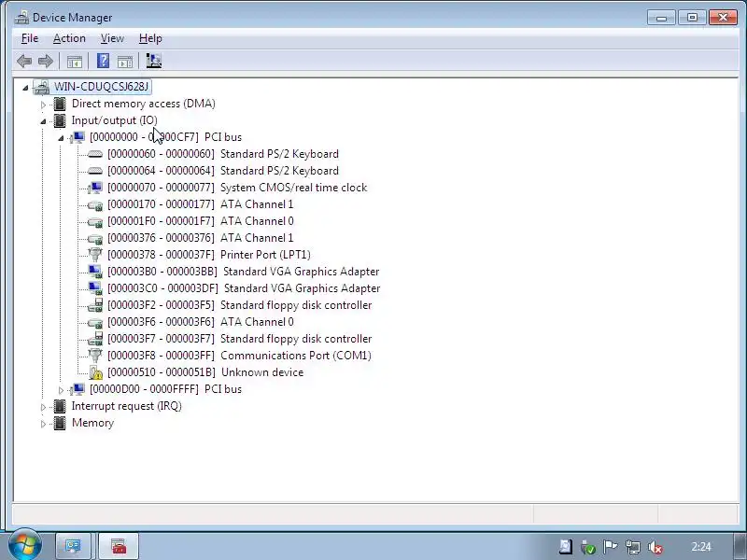The height and width of the screenshot is (560, 747).
Task: Open the Action menu
Action: (69, 38)
